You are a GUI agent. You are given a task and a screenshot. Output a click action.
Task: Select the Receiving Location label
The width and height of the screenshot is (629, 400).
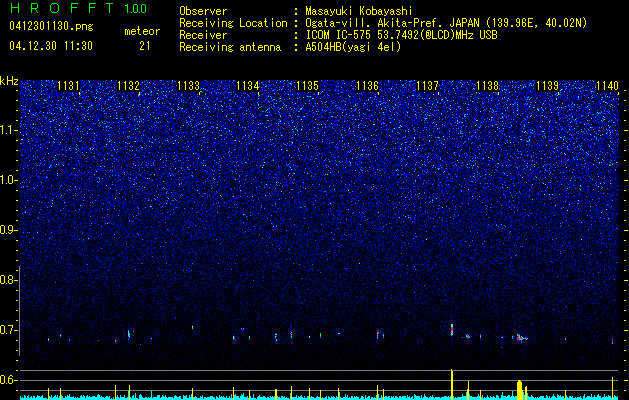(233, 23)
